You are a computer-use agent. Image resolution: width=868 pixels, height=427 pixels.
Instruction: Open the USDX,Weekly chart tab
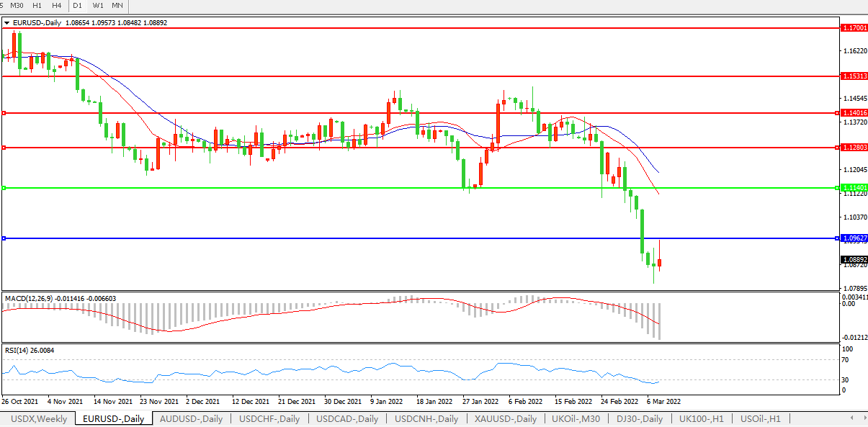point(39,418)
